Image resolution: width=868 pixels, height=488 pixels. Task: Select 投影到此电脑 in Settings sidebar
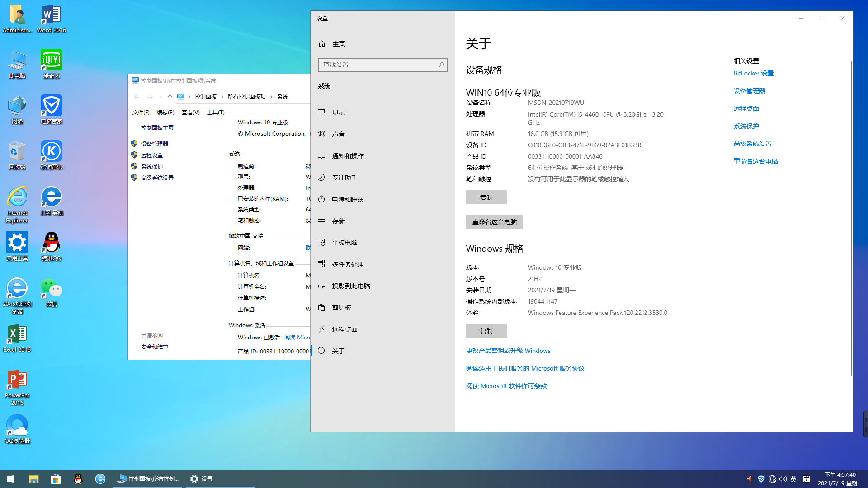point(382,286)
